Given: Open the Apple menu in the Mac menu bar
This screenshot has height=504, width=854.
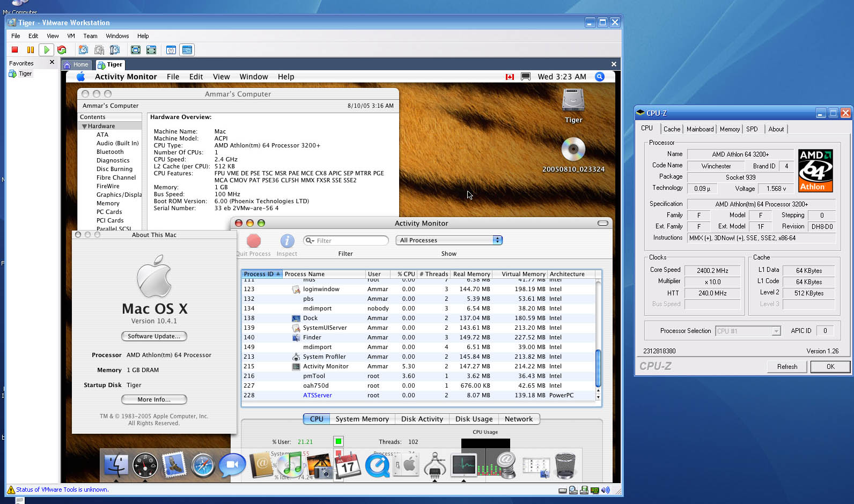Looking at the screenshot, I should click(x=81, y=77).
